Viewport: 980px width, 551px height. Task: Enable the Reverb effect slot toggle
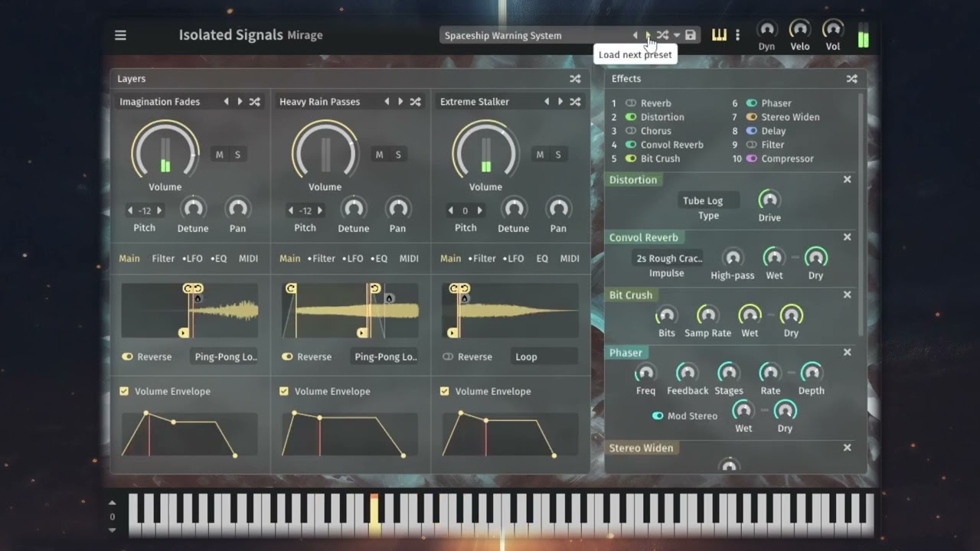[x=631, y=103]
